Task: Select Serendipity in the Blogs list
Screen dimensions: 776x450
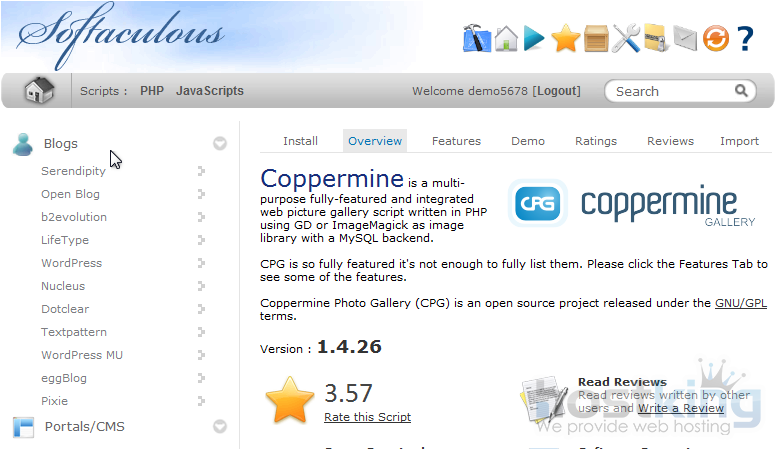Action: (x=73, y=171)
